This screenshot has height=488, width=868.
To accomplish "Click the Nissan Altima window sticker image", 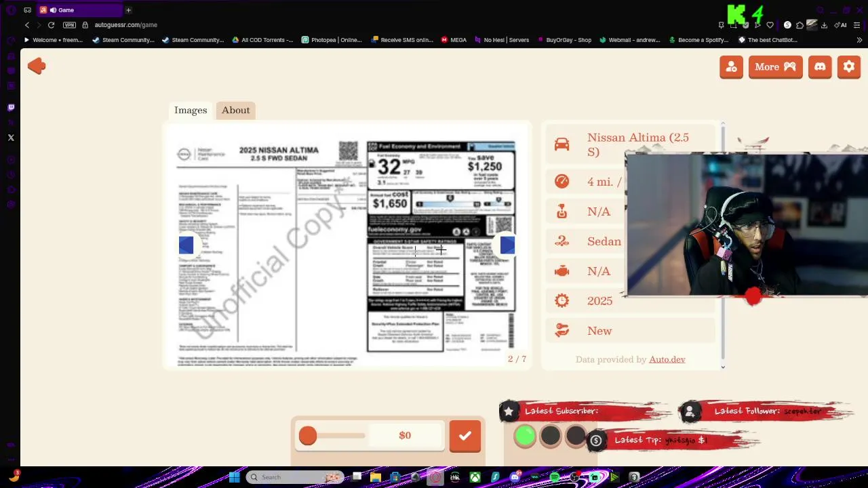I will pyautogui.click(x=347, y=246).
